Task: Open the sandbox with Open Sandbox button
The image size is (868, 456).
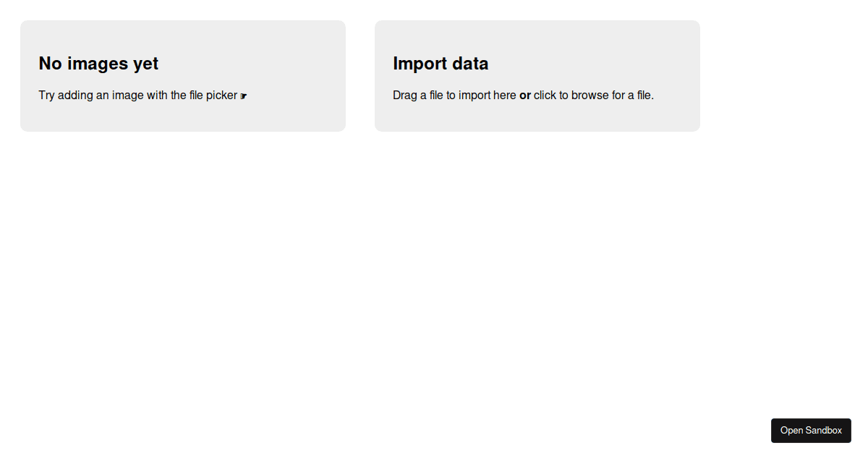Action: coord(811,431)
